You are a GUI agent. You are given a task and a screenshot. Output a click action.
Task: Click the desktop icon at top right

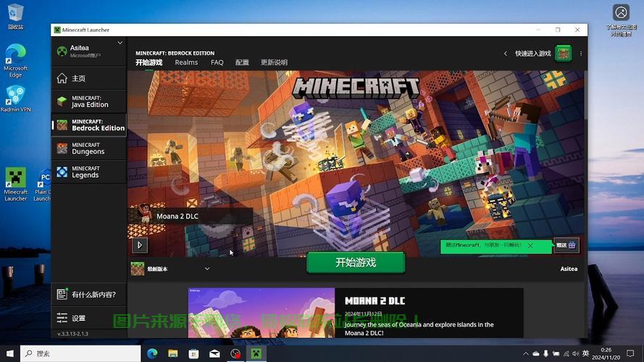tap(621, 20)
